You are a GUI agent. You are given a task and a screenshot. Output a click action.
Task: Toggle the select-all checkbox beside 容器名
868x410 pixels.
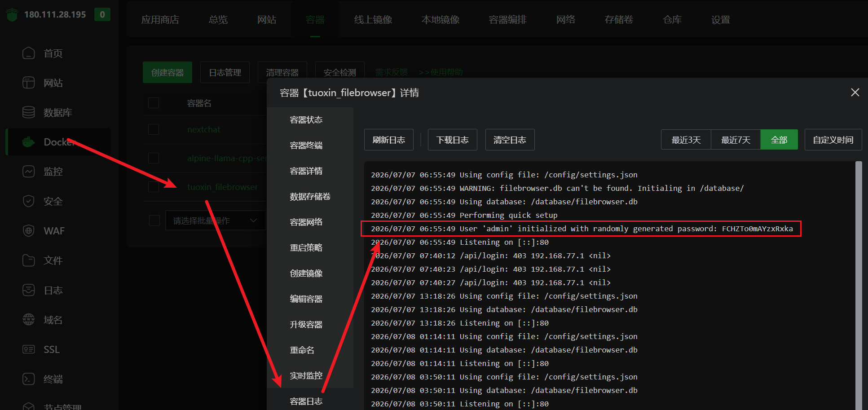pos(154,103)
